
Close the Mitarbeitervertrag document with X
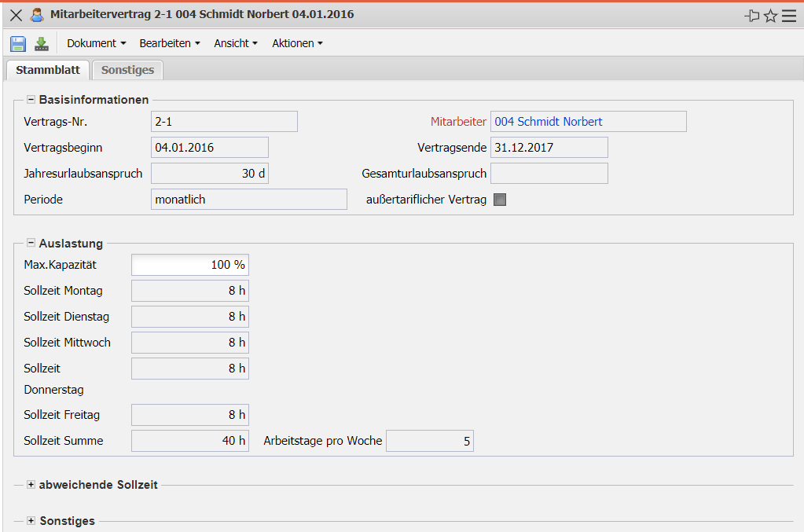(x=16, y=15)
